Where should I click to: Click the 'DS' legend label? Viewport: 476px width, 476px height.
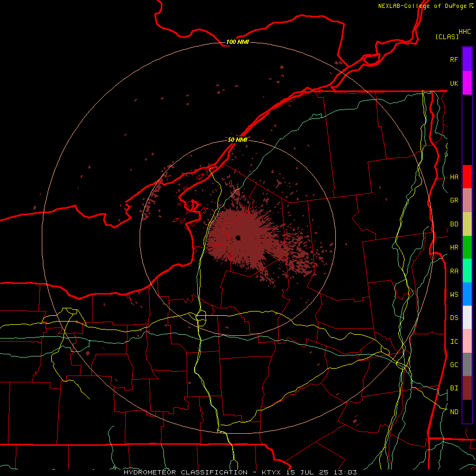click(454, 318)
